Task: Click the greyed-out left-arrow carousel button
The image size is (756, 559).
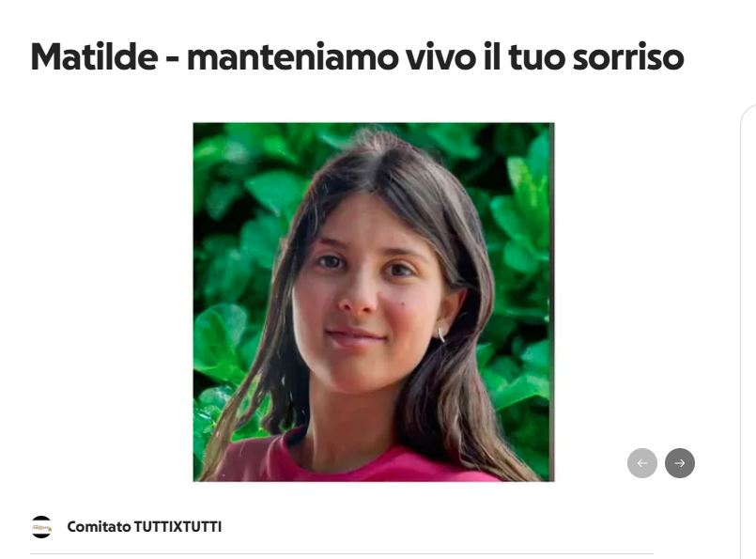Action: [641, 463]
